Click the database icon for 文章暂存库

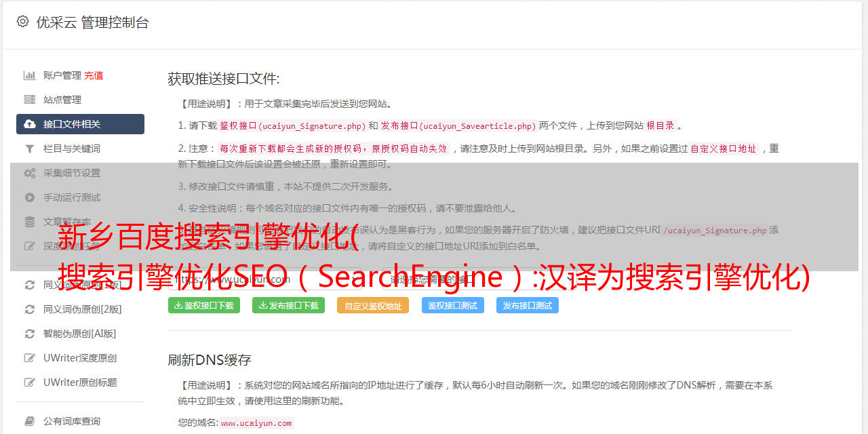(x=30, y=222)
